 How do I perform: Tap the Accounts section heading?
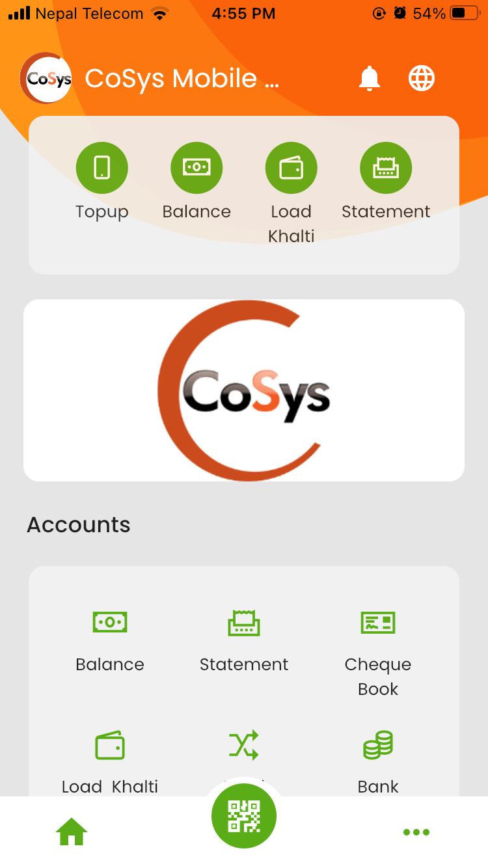79,524
